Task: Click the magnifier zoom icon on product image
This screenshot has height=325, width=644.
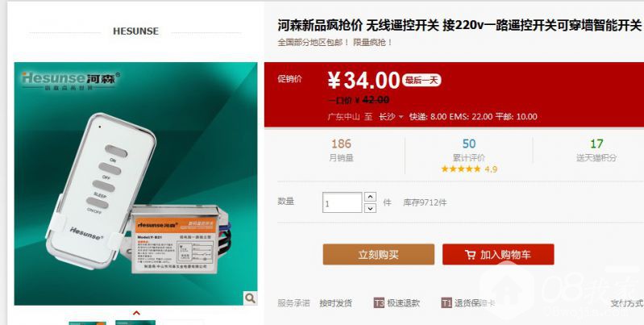Action: pos(250,298)
